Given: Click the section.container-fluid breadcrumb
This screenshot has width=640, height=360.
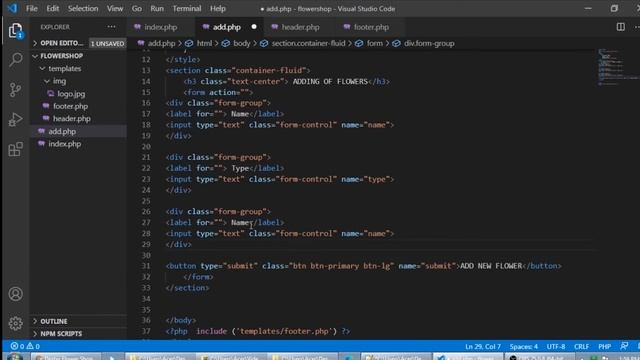Looking at the screenshot, I should coord(308,43).
